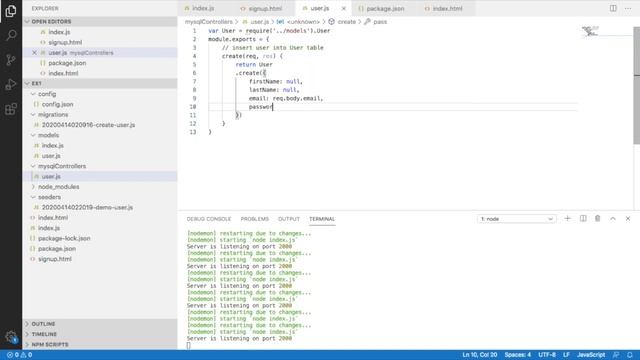Image resolution: width=640 pixels, height=360 pixels.
Task: Change encoding via UTF-8 status item
Action: click(547, 355)
